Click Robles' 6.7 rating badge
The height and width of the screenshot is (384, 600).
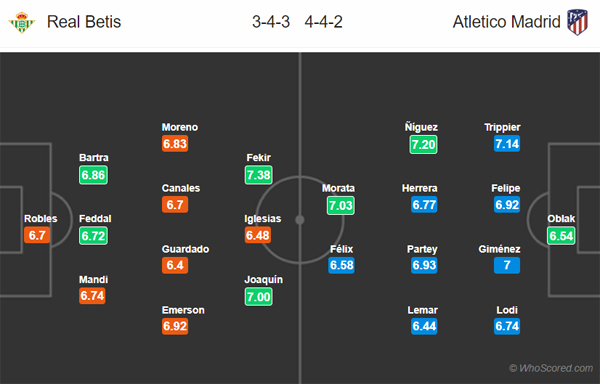pos(37,235)
